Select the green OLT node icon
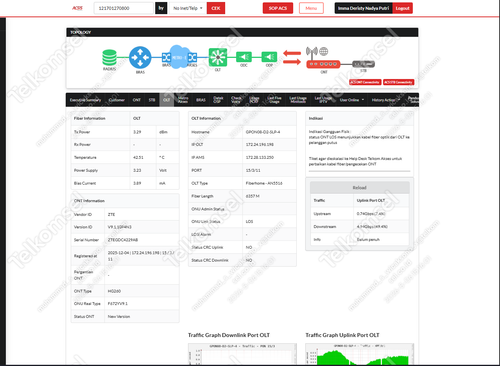 point(218,57)
